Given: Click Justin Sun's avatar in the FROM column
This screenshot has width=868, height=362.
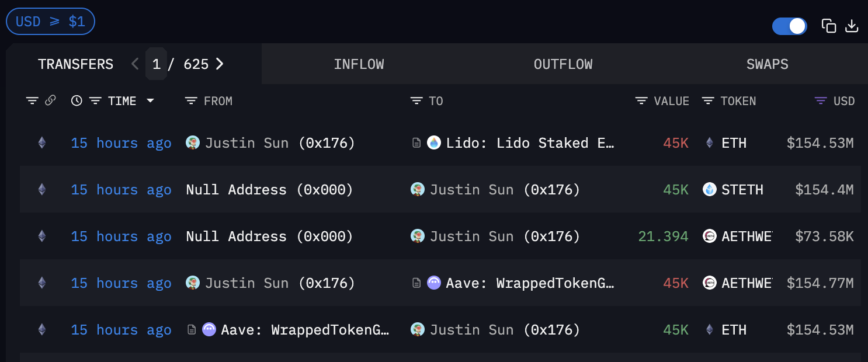Looking at the screenshot, I should (x=192, y=142).
